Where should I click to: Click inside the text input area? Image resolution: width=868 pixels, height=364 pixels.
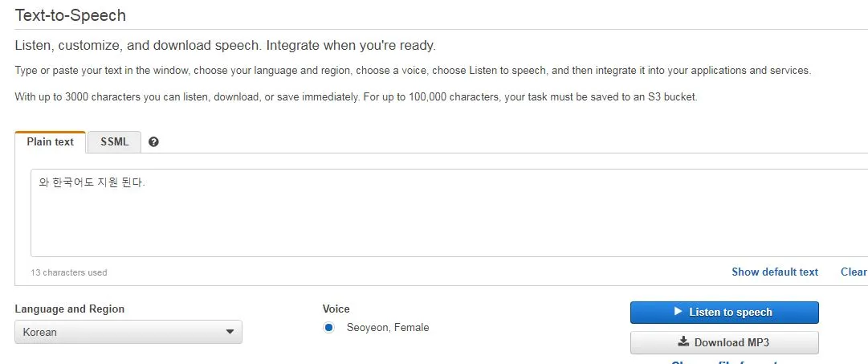tap(449, 213)
